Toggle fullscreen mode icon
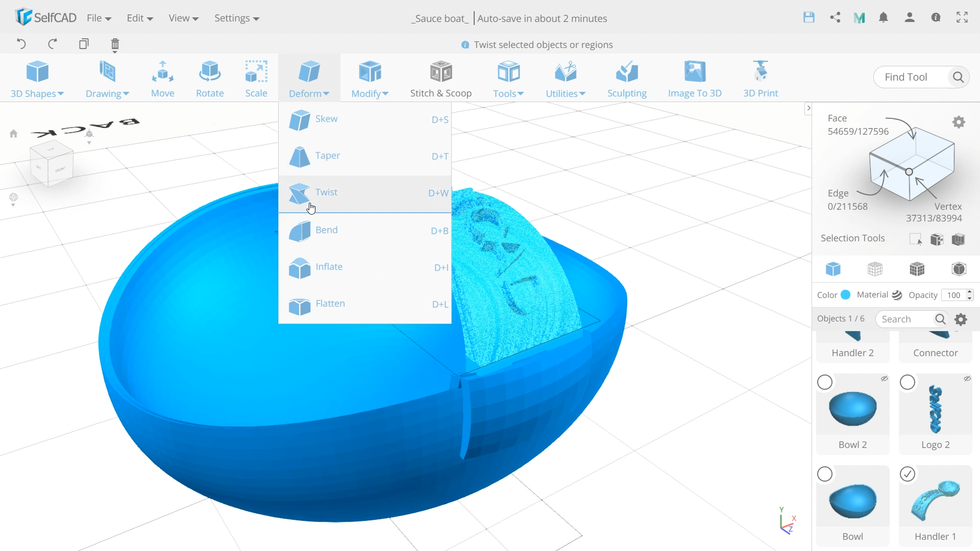The image size is (980, 551). click(962, 17)
